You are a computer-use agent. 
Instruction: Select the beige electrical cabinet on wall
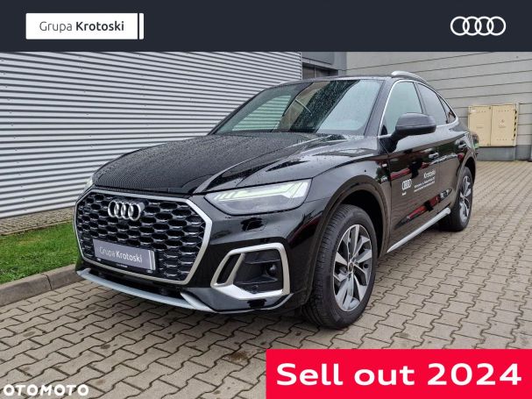click(x=493, y=125)
